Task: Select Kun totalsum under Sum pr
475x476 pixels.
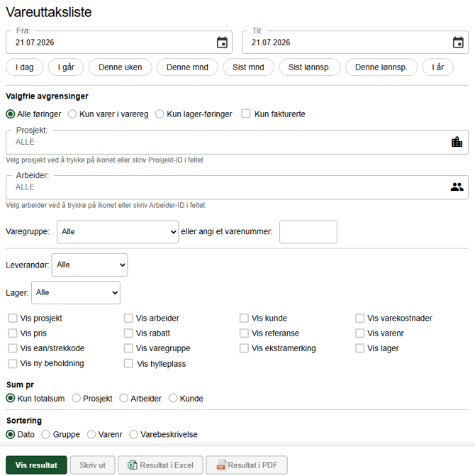Action: (x=11, y=398)
